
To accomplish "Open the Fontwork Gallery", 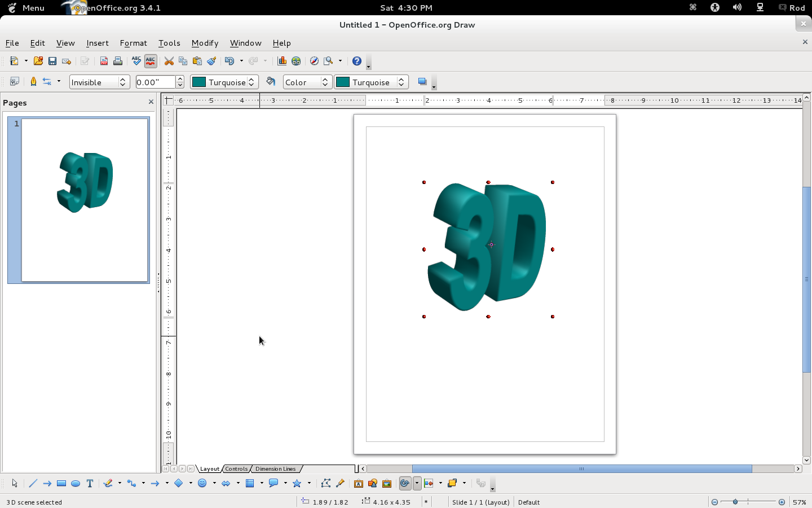I will (359, 484).
